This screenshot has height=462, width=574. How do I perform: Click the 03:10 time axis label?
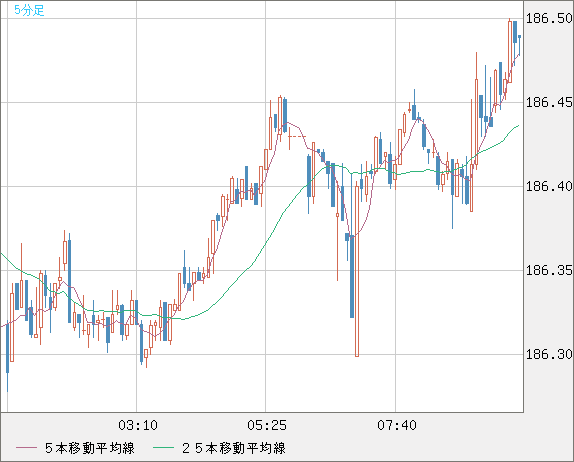pos(138,425)
